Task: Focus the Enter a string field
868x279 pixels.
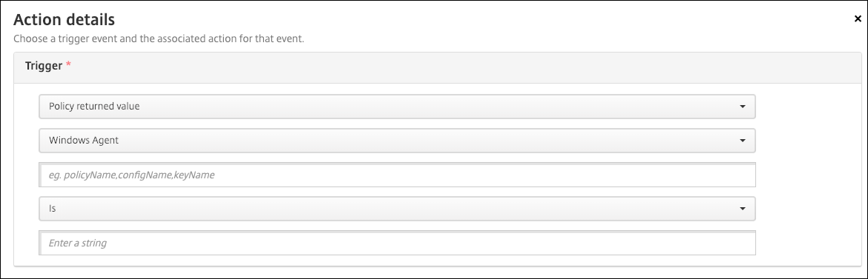Action: (397, 243)
